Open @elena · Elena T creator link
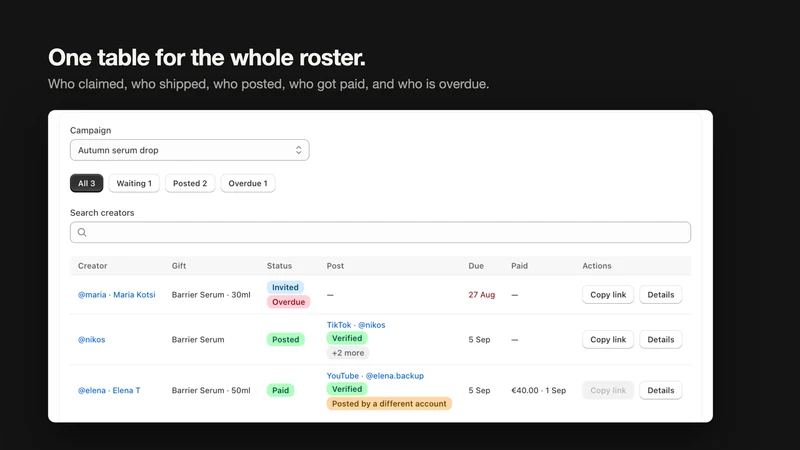This screenshot has width=800, height=450. 109,390
